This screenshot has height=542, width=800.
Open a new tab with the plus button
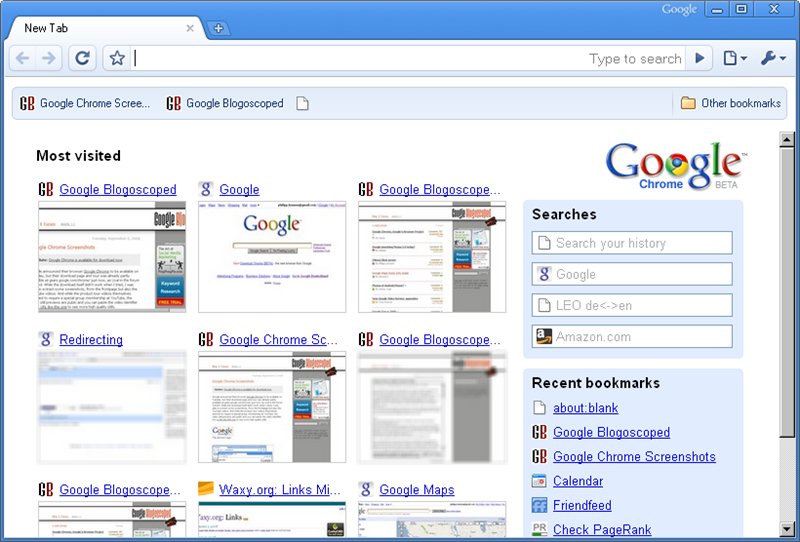pos(219,28)
